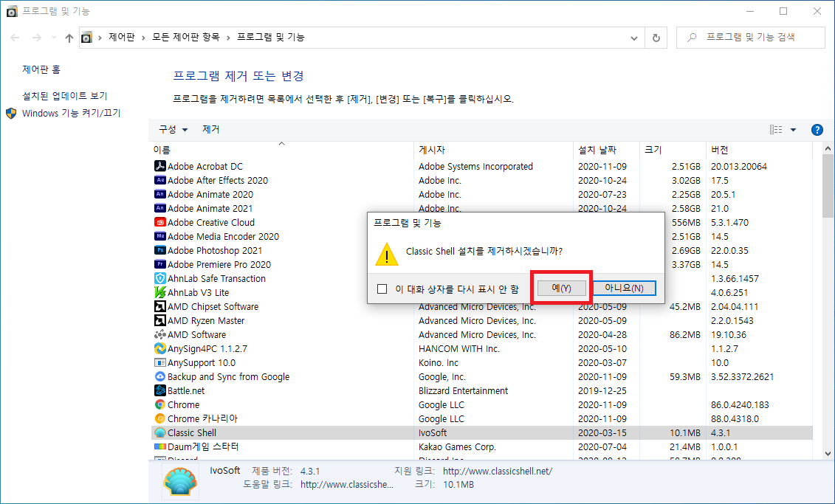Click the Adobe Premiere Pro 2020 icon
The image size is (835, 504).
coord(159,264)
